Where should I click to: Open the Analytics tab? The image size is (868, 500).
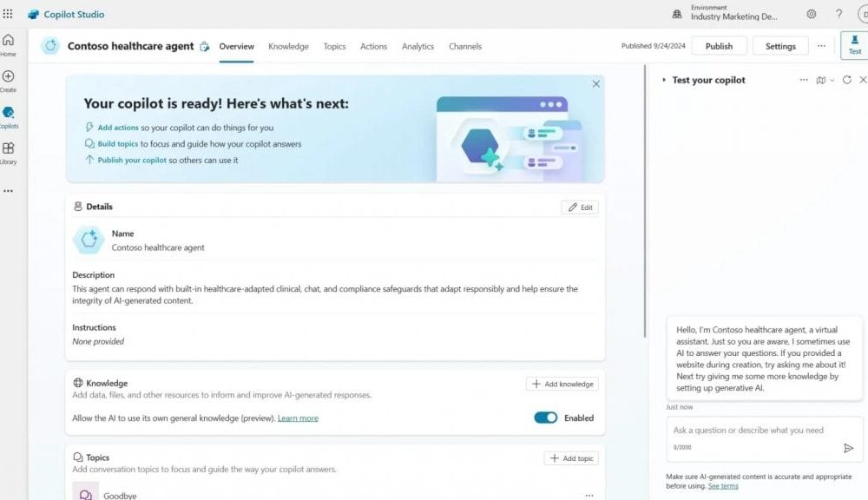click(x=418, y=46)
